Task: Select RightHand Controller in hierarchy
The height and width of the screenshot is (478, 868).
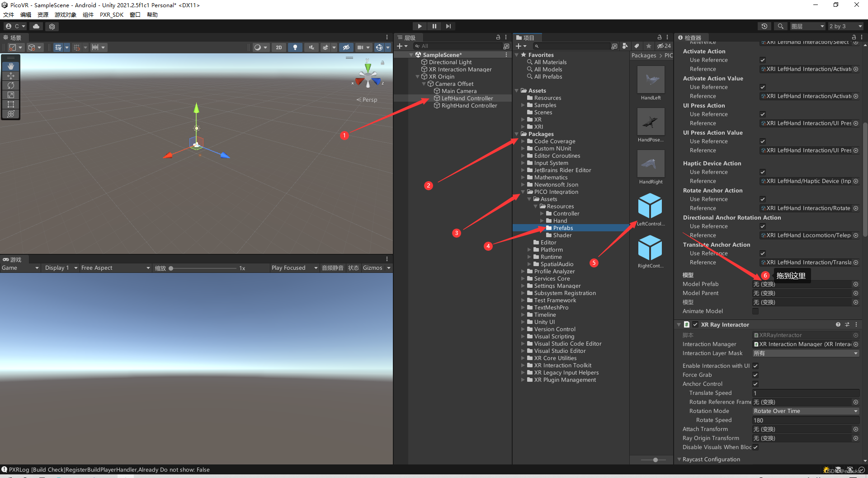Action: [469, 105]
